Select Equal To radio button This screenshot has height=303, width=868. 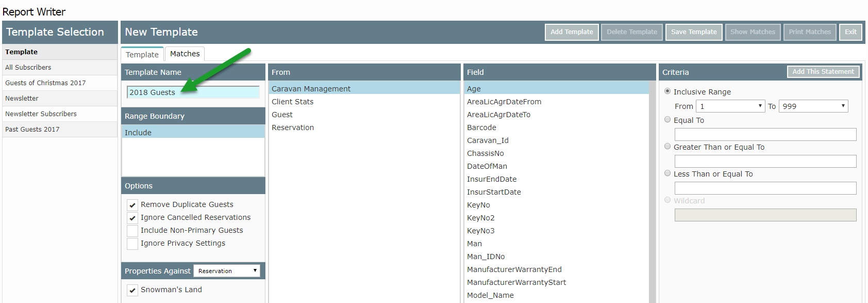click(x=667, y=120)
